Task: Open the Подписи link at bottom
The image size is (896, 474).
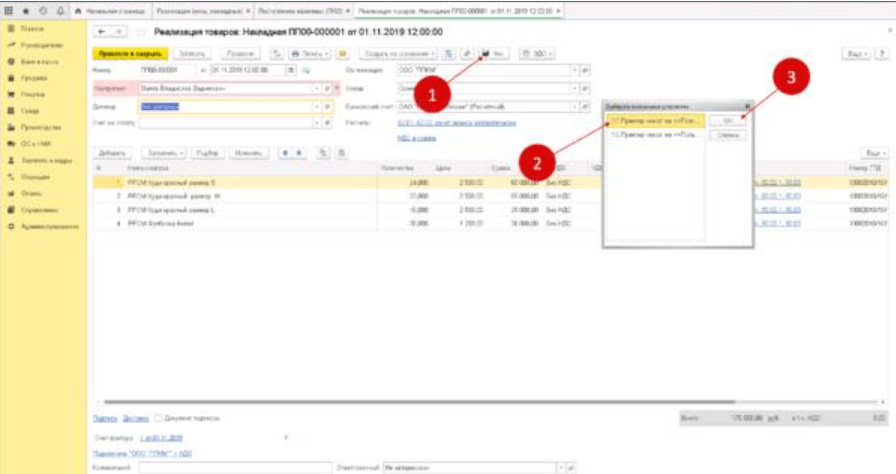Action: (x=105, y=419)
